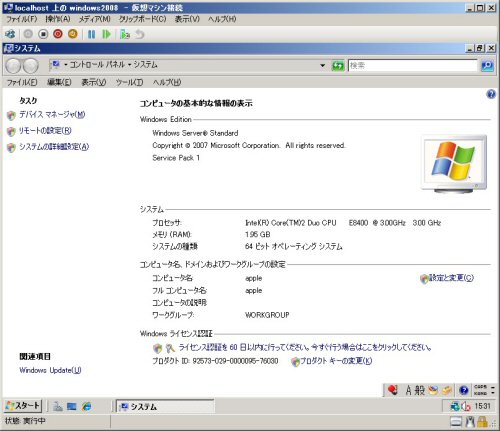Click the green reset/play toolbar icon
Image resolution: width=500 pixels, height=431 pixels.
(107, 34)
